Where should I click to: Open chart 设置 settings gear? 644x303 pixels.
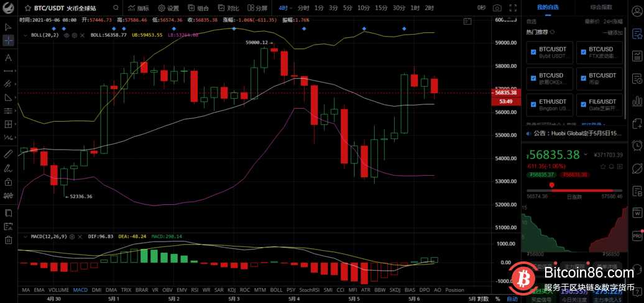coord(168,8)
